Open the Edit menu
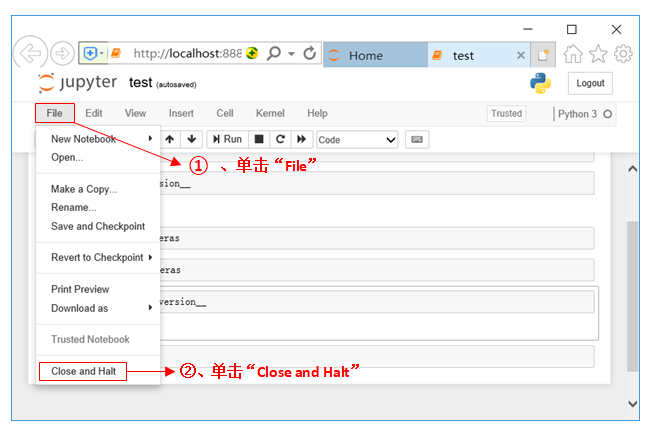Viewport: 647px width, 430px height. coord(94,113)
